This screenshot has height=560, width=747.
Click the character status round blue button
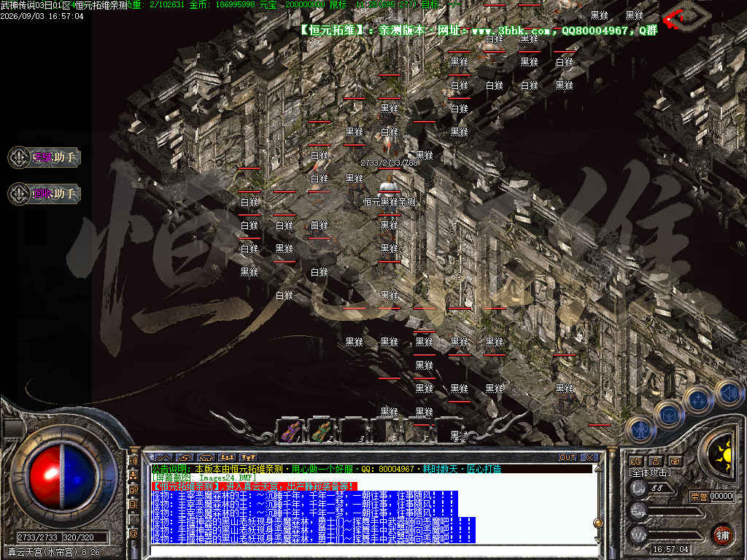pos(640,430)
